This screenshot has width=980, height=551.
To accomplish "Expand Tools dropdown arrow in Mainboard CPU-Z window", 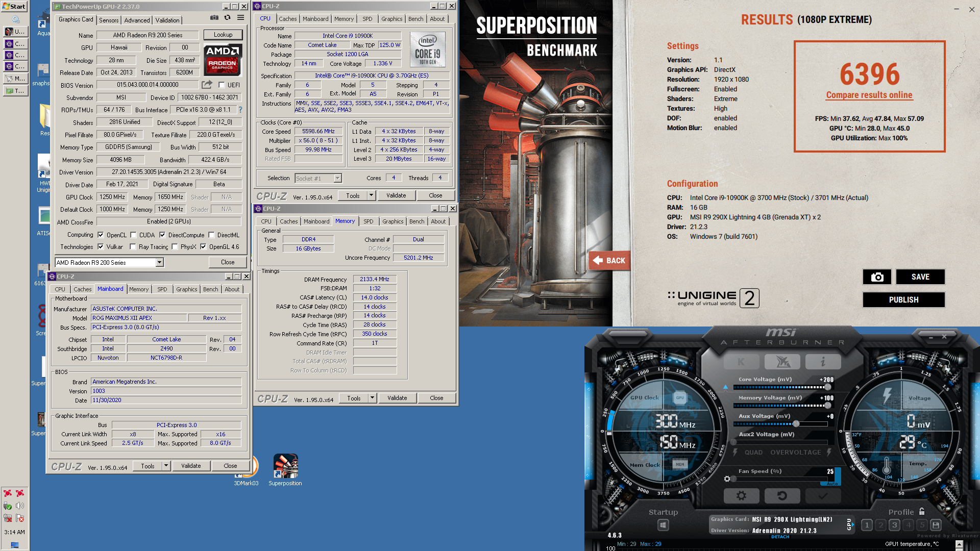I will [x=166, y=466].
